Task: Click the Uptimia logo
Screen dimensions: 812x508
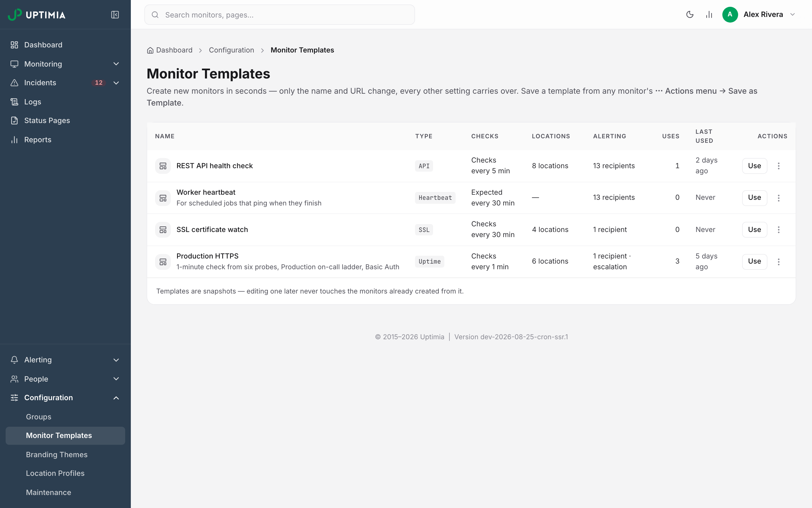Action: (x=37, y=14)
